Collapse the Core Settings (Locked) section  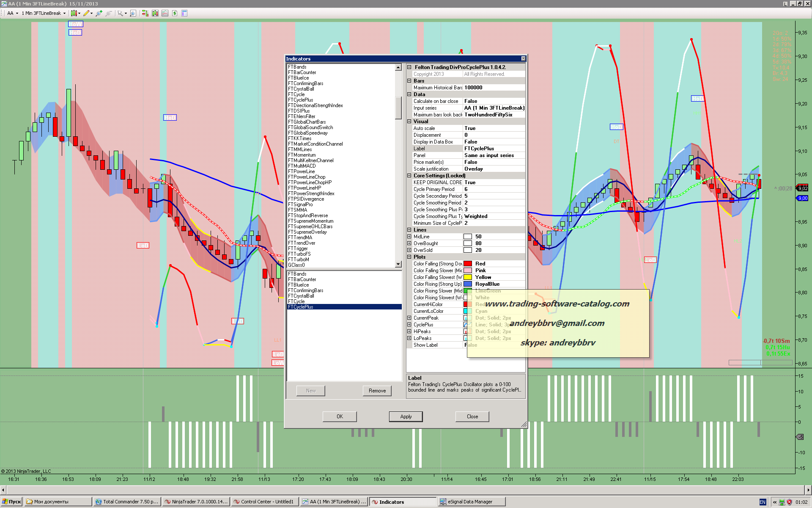click(x=409, y=176)
